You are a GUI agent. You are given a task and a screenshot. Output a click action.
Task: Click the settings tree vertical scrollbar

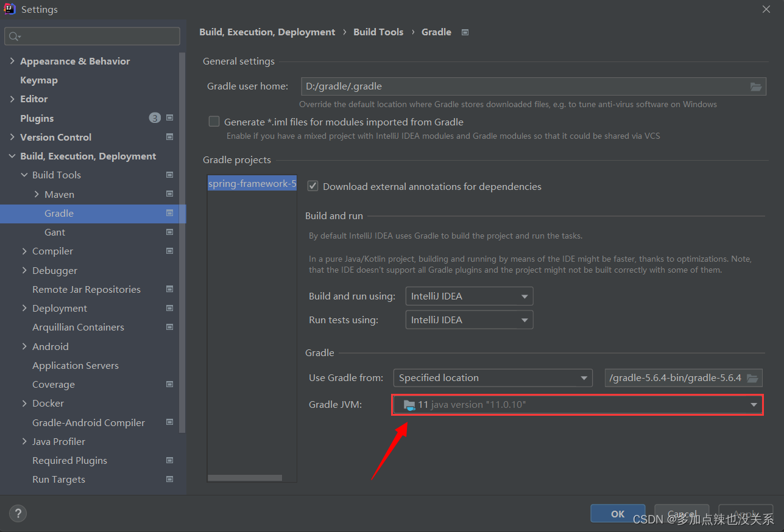[182, 243]
